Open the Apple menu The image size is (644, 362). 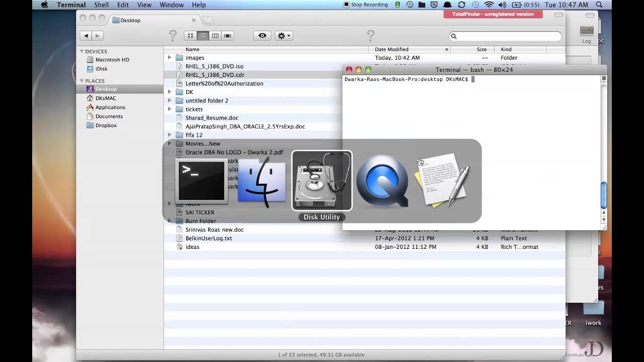[44, 5]
